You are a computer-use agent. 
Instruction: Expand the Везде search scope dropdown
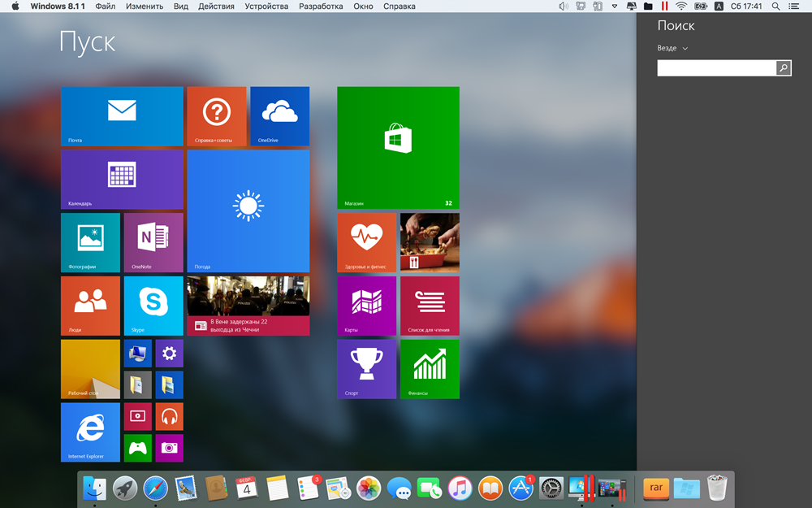tap(672, 49)
